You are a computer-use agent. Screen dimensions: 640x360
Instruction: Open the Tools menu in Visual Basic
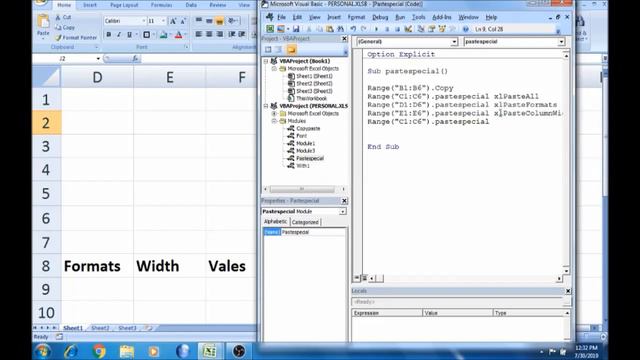tap(418, 17)
